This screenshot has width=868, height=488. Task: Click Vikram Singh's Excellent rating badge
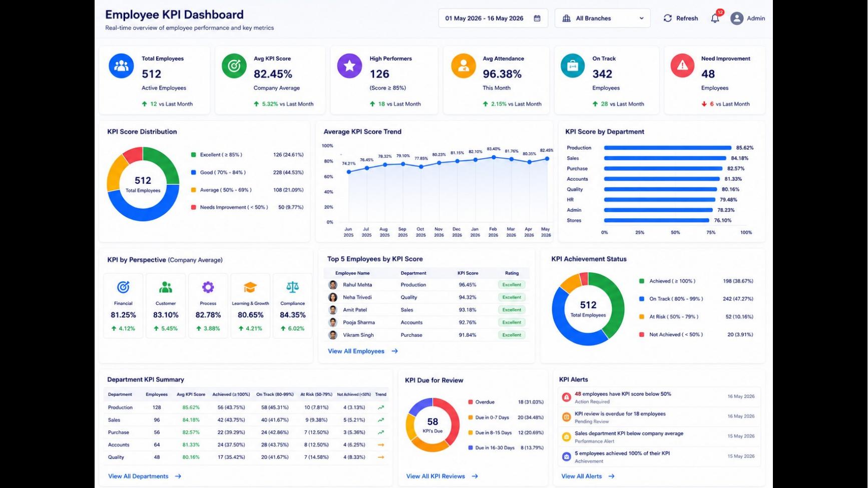tap(512, 335)
